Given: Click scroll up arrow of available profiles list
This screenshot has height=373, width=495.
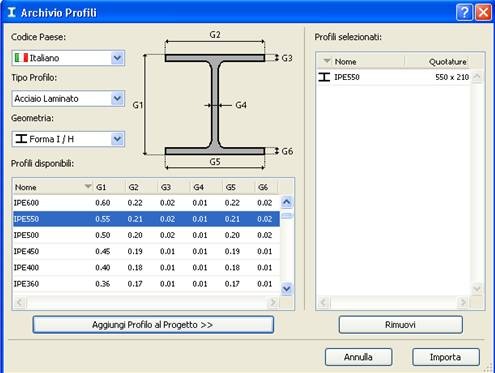Looking at the screenshot, I should pyautogui.click(x=287, y=202).
